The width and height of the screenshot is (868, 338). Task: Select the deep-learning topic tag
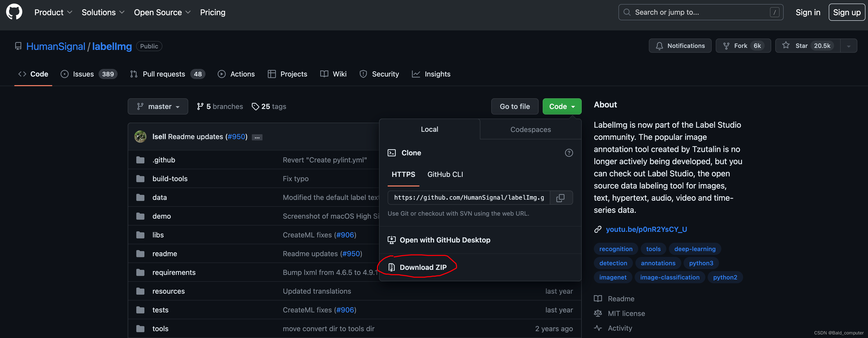(x=694, y=249)
